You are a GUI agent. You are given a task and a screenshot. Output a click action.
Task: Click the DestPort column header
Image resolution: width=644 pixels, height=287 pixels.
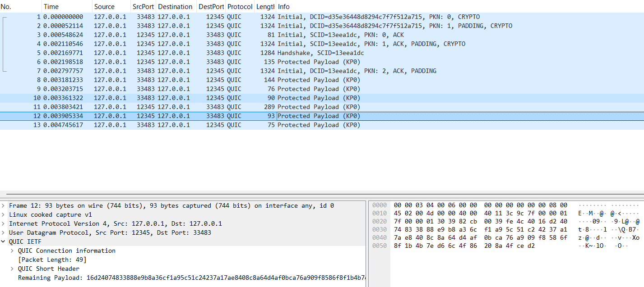(211, 7)
